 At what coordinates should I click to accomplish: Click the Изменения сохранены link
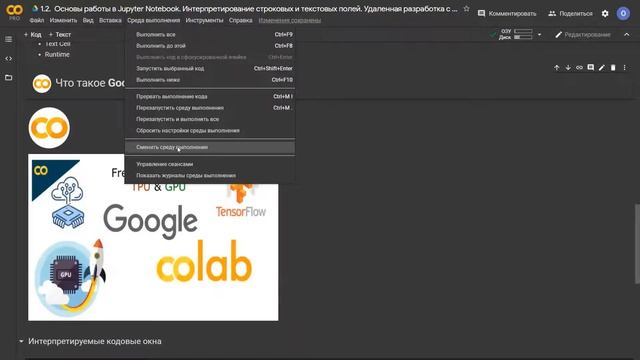pos(290,20)
